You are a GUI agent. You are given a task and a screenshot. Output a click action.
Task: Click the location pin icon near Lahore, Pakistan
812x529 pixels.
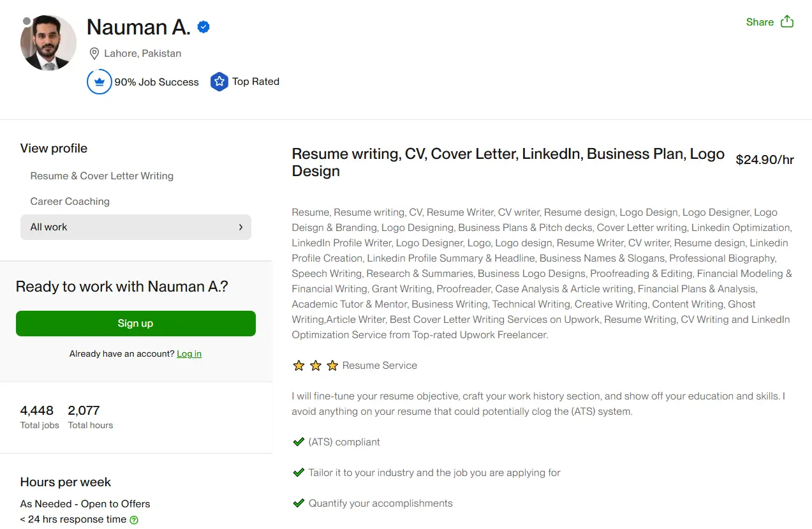pyautogui.click(x=94, y=54)
